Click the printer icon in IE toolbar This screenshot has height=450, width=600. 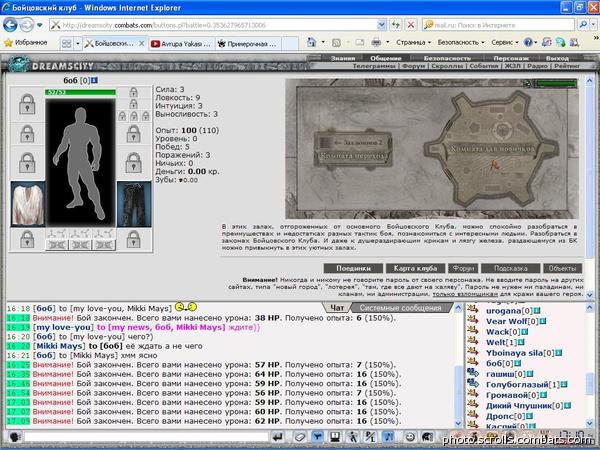click(376, 42)
